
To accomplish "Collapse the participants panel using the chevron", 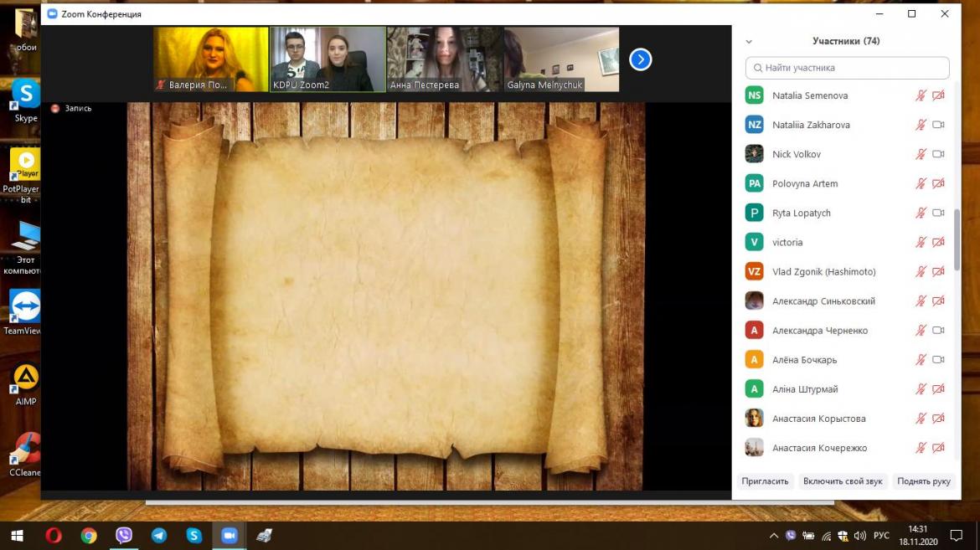I will point(749,41).
